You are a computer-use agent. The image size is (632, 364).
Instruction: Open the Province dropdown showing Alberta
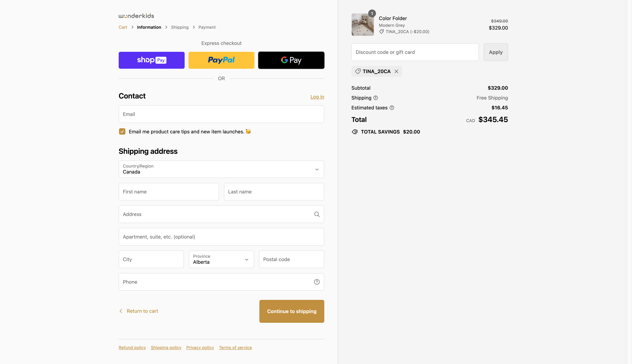tap(221, 259)
